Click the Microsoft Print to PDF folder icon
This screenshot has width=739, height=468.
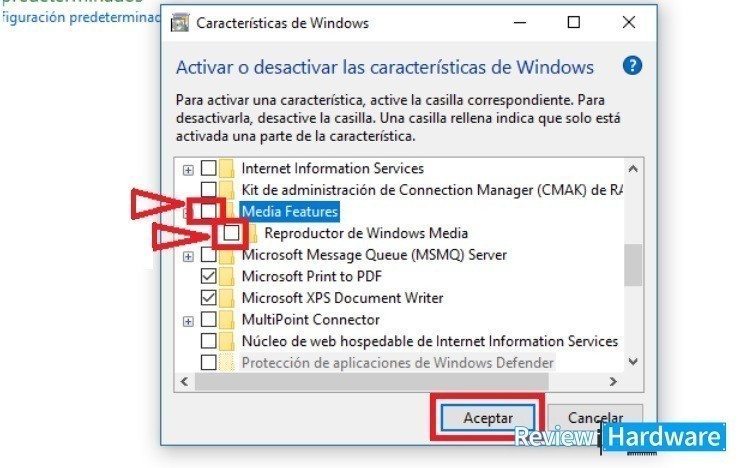(x=226, y=276)
